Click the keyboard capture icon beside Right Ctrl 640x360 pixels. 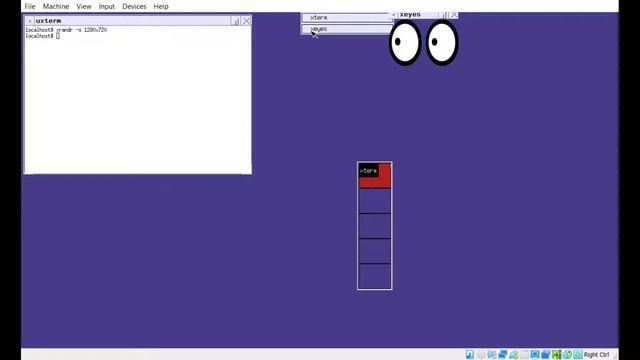point(578,354)
